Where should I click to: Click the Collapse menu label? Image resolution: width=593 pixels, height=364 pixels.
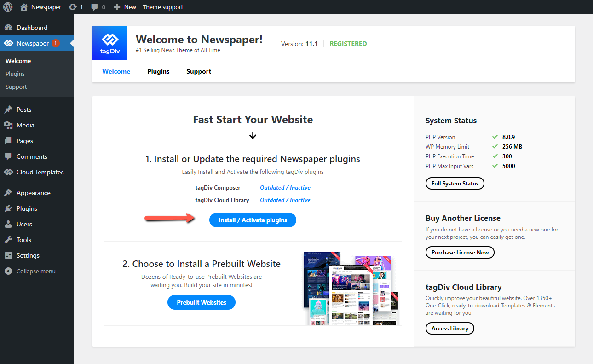(36, 271)
